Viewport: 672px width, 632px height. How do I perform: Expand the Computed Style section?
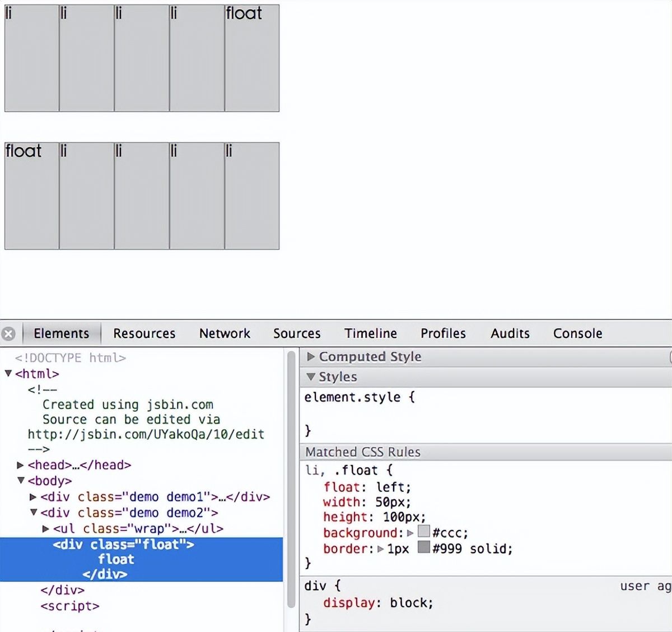pyautogui.click(x=311, y=357)
